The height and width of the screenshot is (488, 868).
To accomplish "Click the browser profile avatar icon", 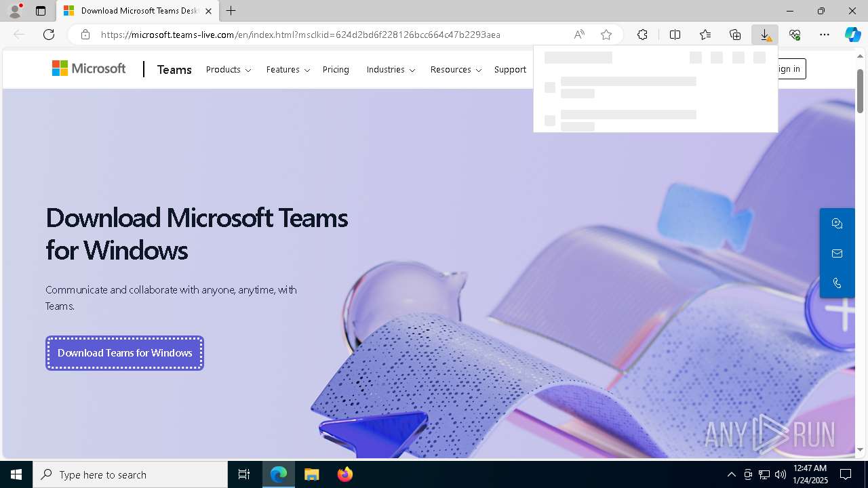I will point(15,11).
